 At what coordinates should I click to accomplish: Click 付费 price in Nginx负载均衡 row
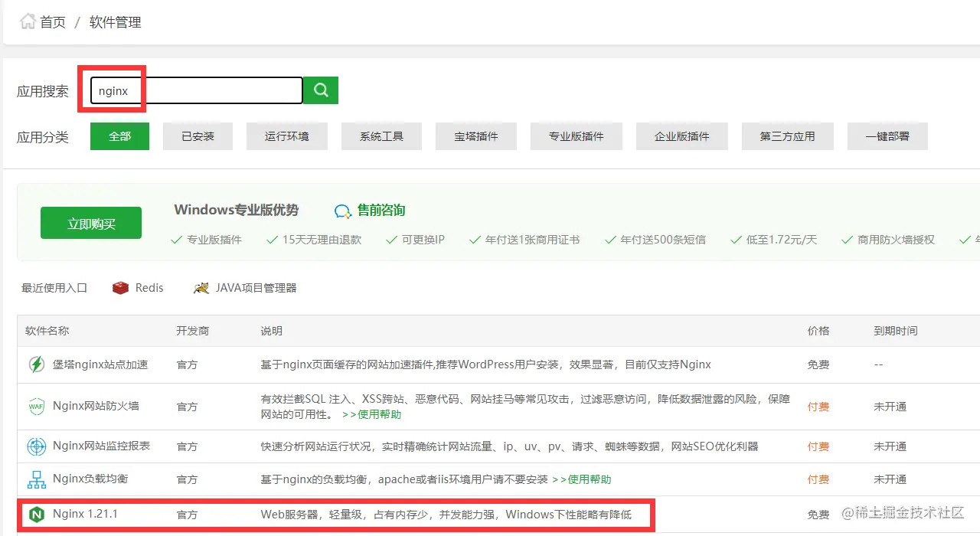point(818,479)
